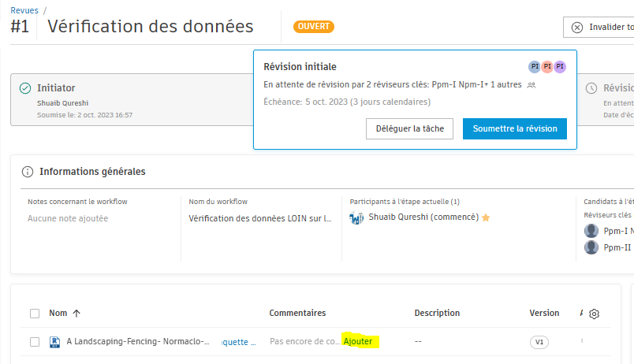This screenshot has height=364, width=634.
Task: Click 'Pas encore de co...' comment text
Action: (x=305, y=341)
